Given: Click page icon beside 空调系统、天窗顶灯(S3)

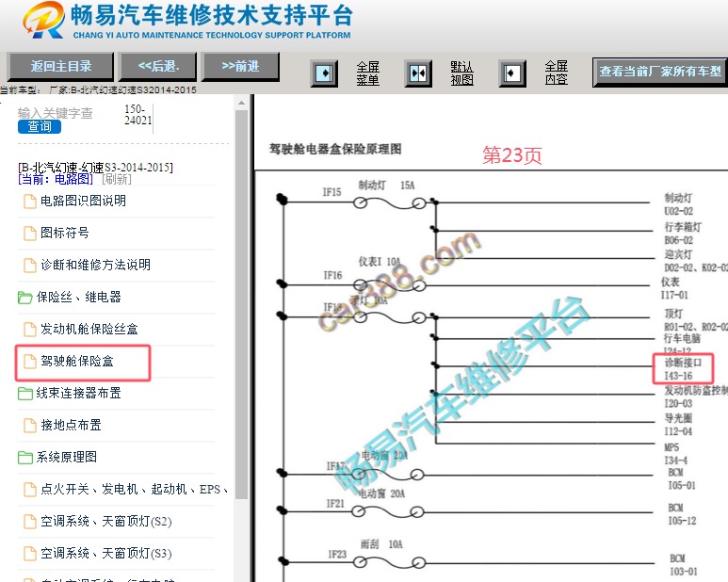Looking at the screenshot, I should [30, 553].
